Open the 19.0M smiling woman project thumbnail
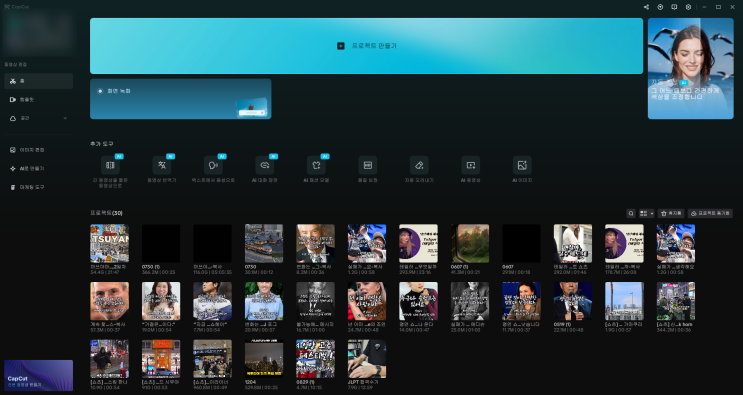 pos(161,301)
